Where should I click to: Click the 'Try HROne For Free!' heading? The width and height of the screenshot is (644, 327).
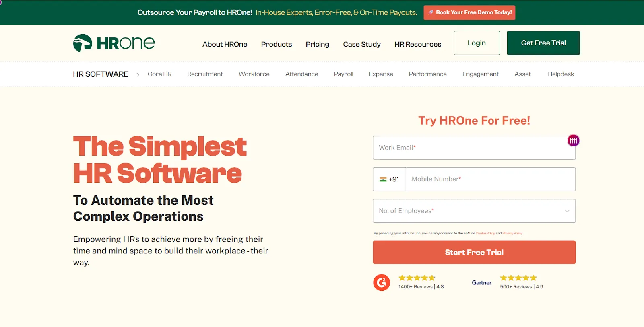[474, 121]
